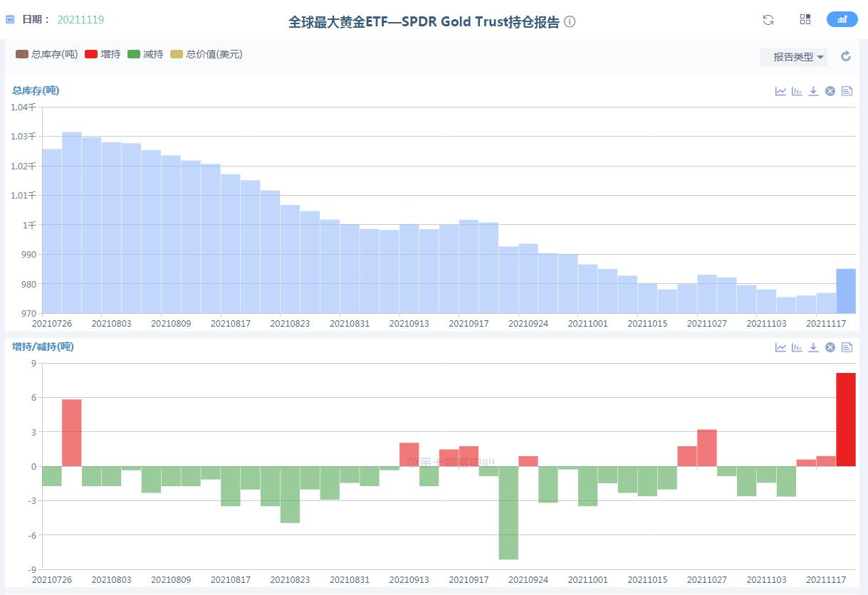Open the data view of the 总库存 chart
Viewport: 868px width, 595px height.
[x=847, y=91]
